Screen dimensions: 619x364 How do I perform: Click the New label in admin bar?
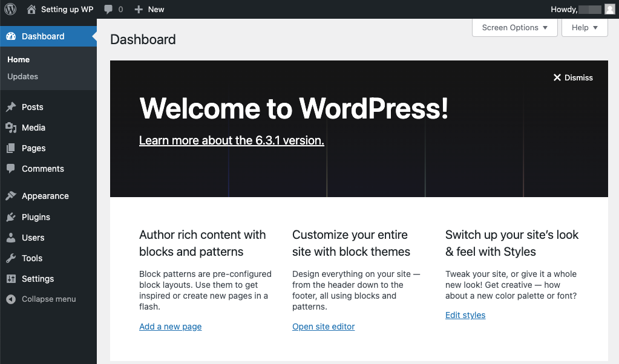(156, 10)
